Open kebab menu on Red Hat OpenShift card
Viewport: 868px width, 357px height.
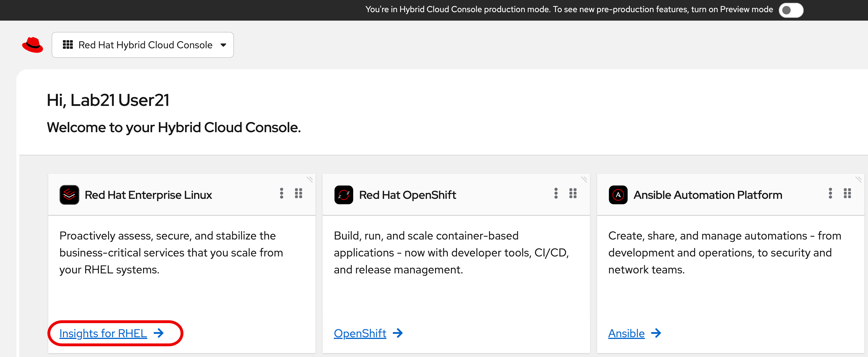point(556,193)
